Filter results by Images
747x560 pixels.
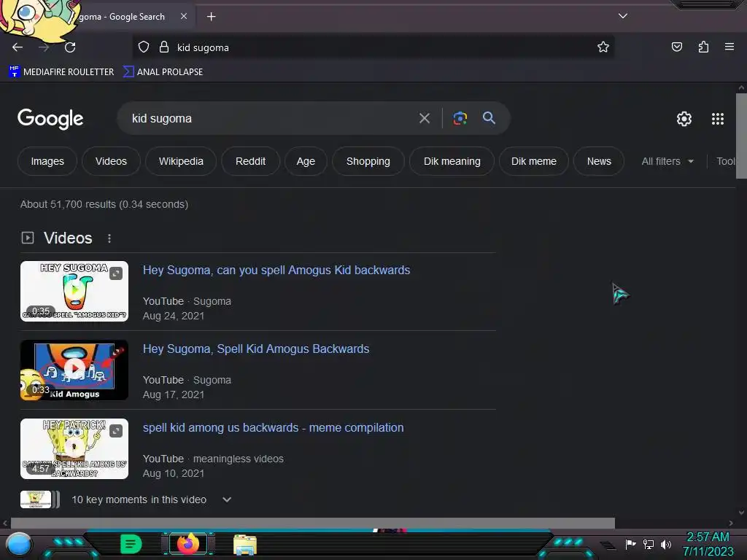[47, 161]
